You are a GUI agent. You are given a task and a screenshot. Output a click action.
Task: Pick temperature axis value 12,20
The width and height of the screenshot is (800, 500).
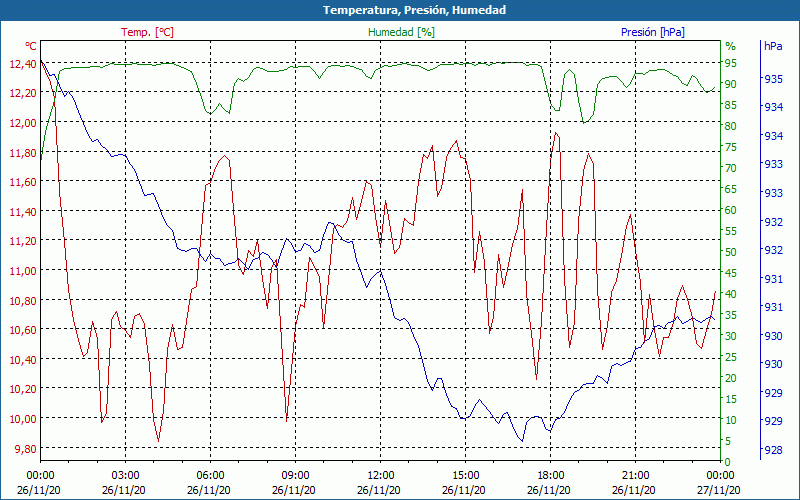[23, 92]
